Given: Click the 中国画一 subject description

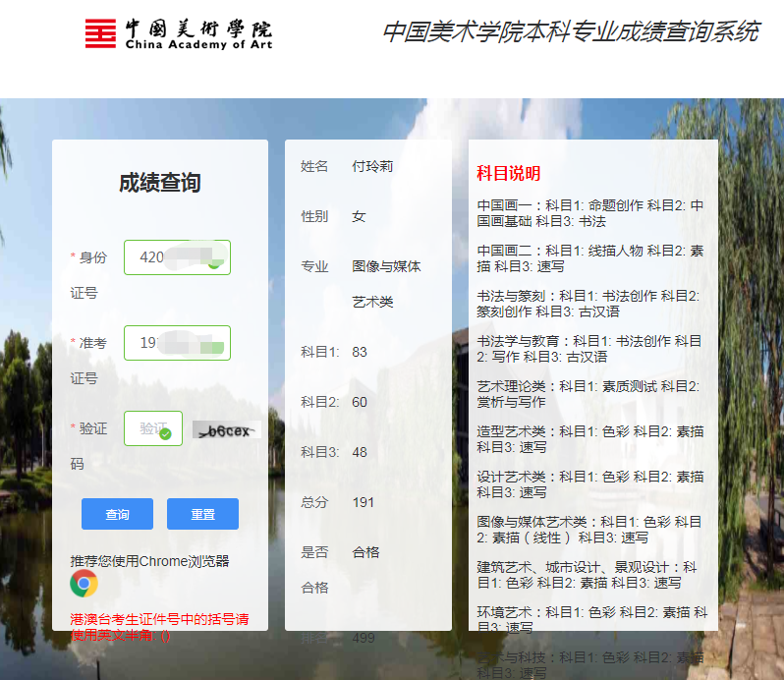Looking at the screenshot, I should point(590,213).
